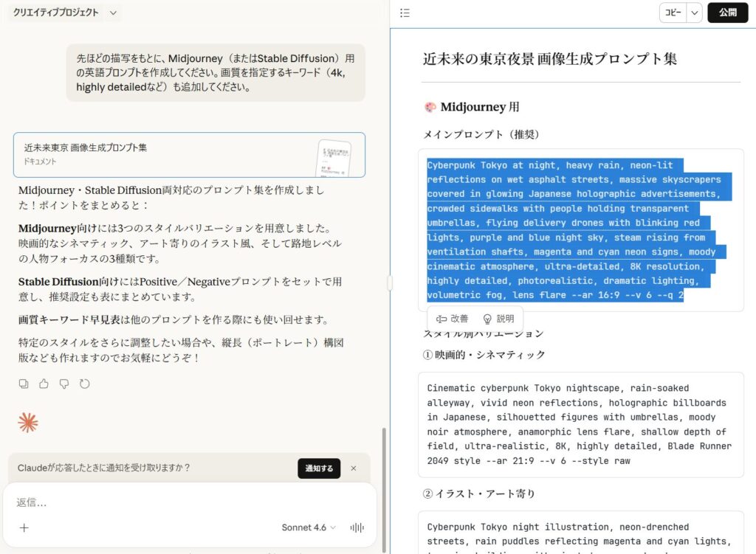This screenshot has width=756, height=554.
Task: Enable notifications with the 通知する button
Action: [x=319, y=468]
